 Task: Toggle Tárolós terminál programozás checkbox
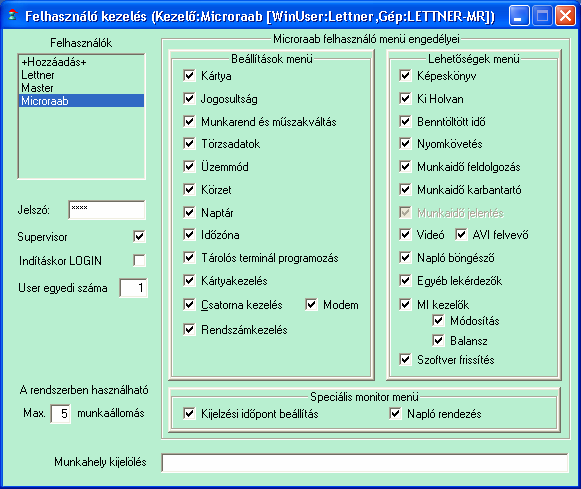coord(189,257)
